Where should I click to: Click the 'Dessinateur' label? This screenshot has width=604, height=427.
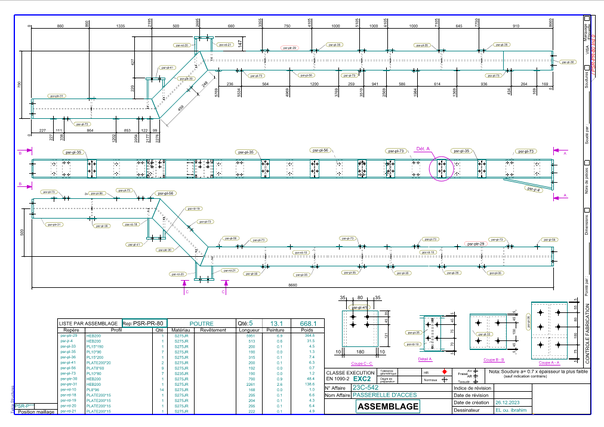tap(466, 410)
